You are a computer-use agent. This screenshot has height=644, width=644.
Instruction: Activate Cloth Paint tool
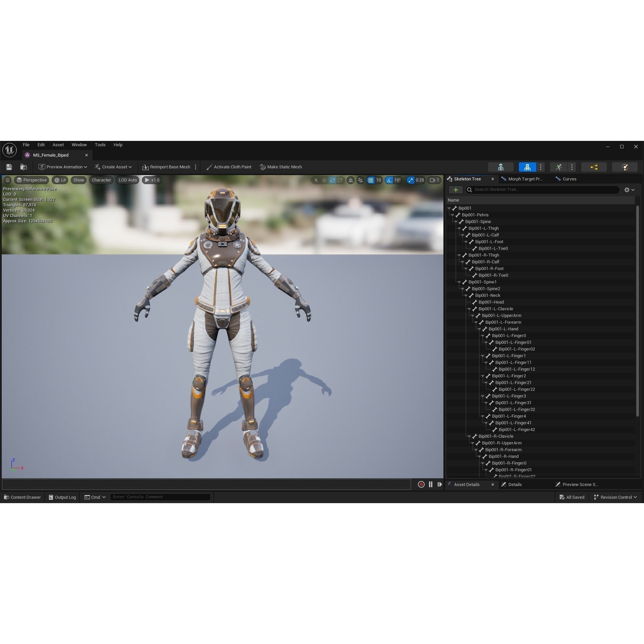click(229, 167)
